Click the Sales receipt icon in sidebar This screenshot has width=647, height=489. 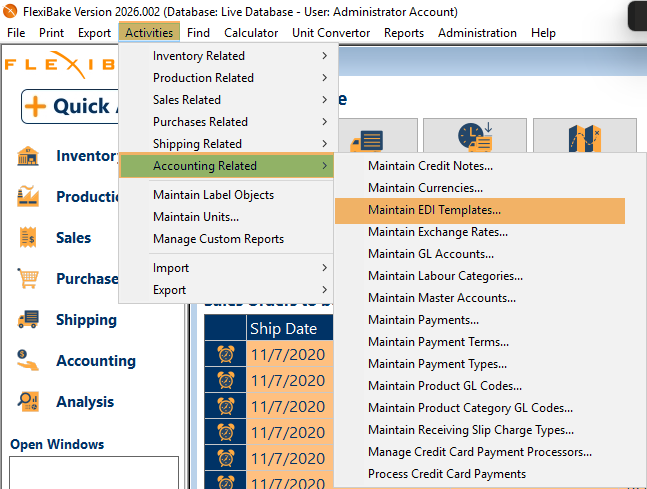pyautogui.click(x=28, y=237)
